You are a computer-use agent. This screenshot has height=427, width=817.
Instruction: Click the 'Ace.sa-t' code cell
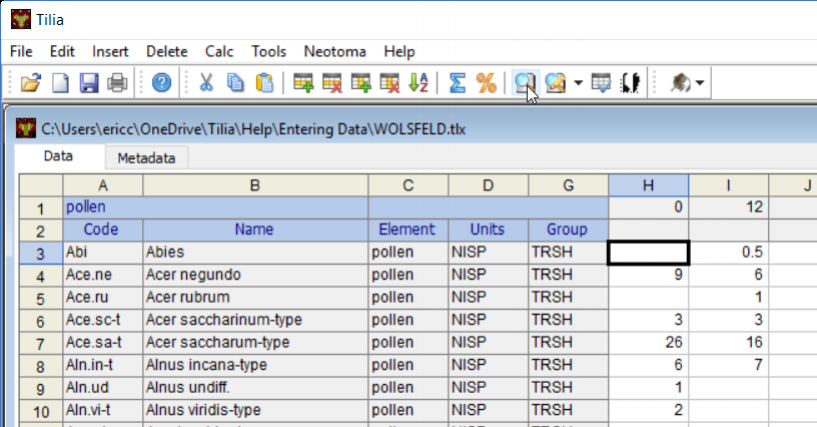pos(103,343)
